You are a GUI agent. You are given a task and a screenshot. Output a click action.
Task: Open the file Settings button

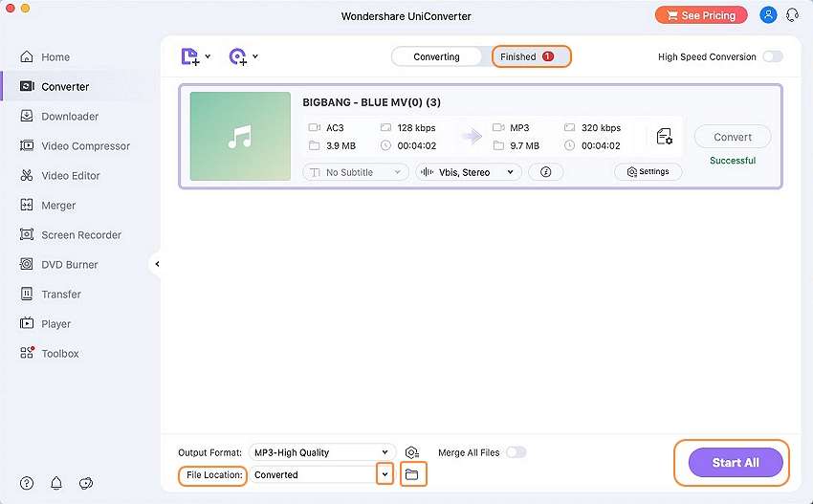pyautogui.click(x=648, y=171)
